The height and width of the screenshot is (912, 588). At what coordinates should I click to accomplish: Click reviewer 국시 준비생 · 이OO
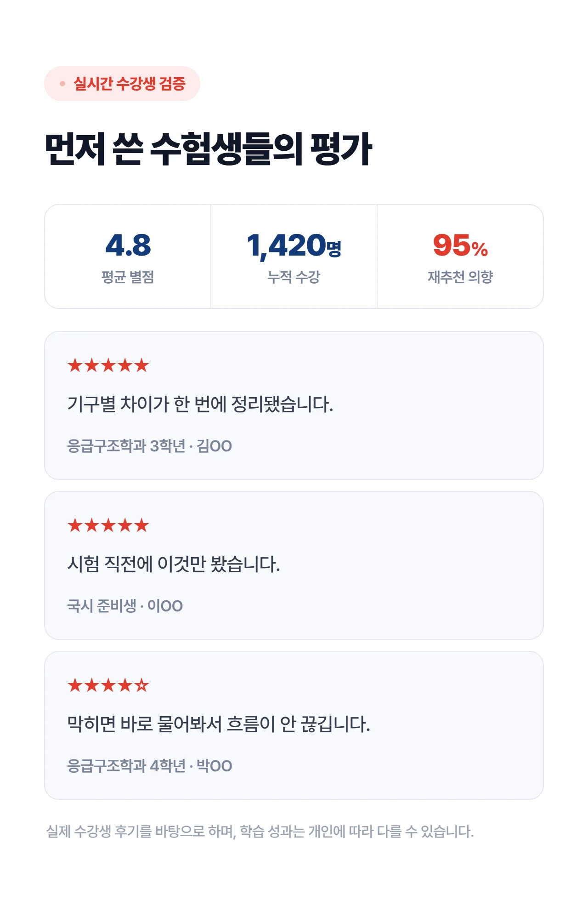(x=125, y=606)
